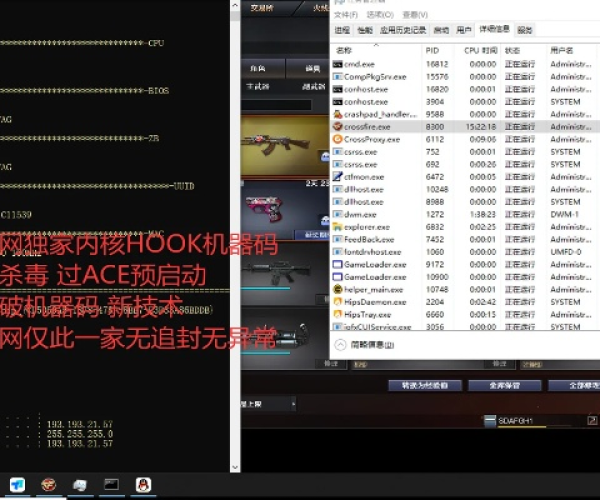
Task: Click the first blue button above SDAFGH1 bar
Action: [x=425, y=385]
